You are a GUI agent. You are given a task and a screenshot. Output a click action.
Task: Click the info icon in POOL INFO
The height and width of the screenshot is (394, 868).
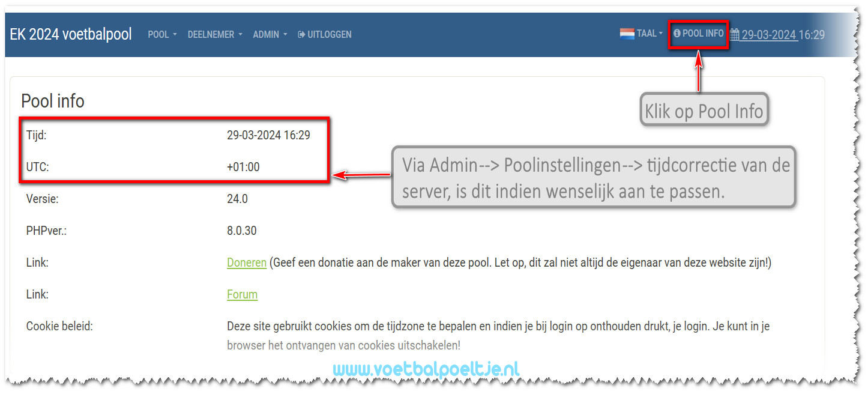(677, 34)
